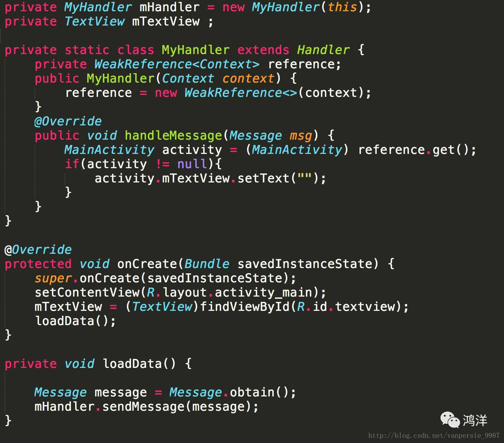This screenshot has width=504, height=443.
Task: Click "setText("")" call
Action: click(278, 178)
